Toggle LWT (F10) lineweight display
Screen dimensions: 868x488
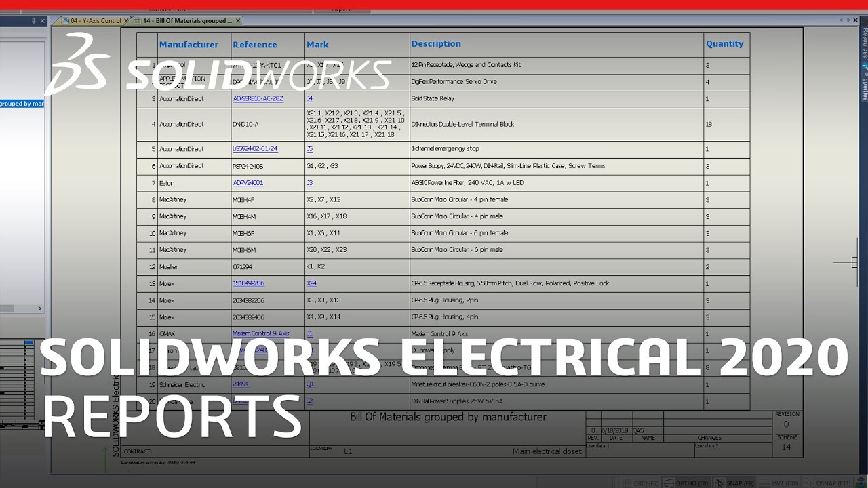779,483
